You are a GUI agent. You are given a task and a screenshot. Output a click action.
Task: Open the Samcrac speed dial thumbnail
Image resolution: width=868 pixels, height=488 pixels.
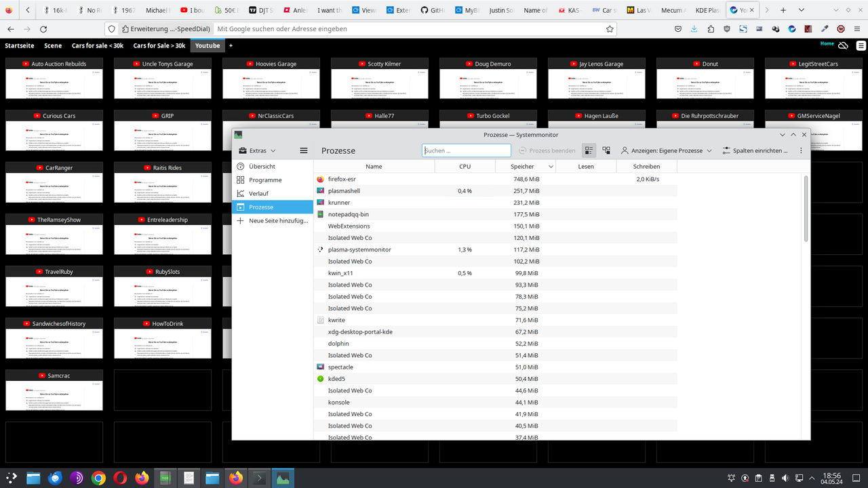point(54,390)
